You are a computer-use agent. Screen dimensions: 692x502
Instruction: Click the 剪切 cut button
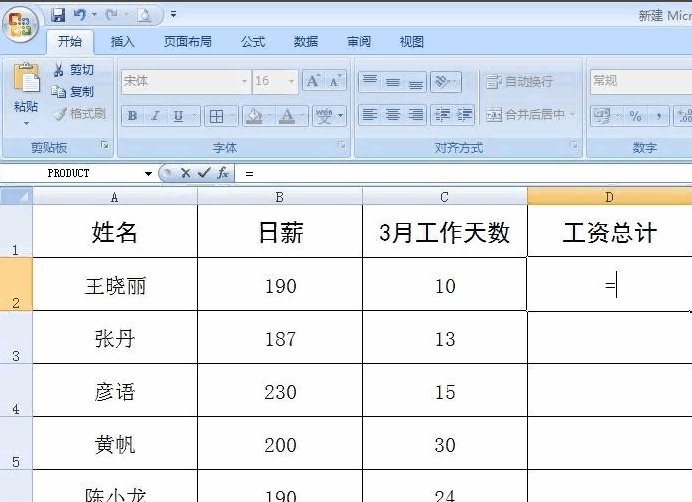(73, 70)
